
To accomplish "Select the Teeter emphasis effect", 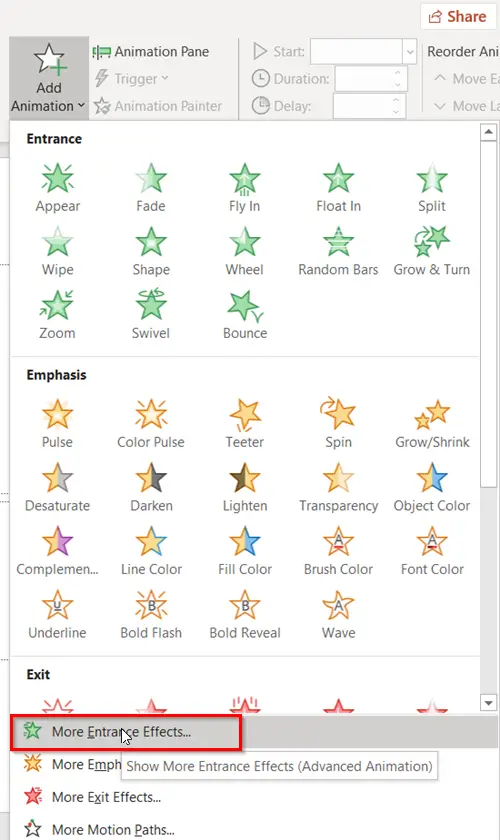I will tap(244, 424).
